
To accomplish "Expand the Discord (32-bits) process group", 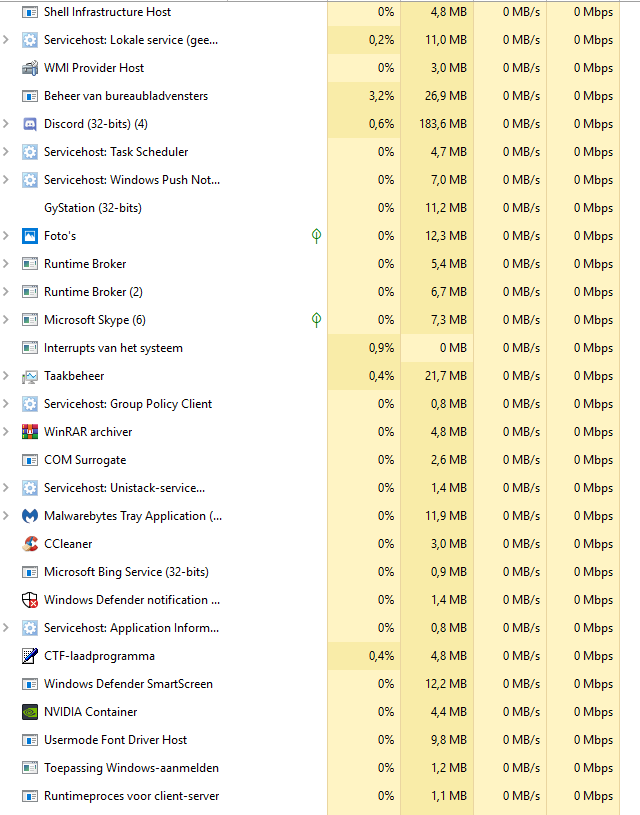I will (x=7, y=124).
